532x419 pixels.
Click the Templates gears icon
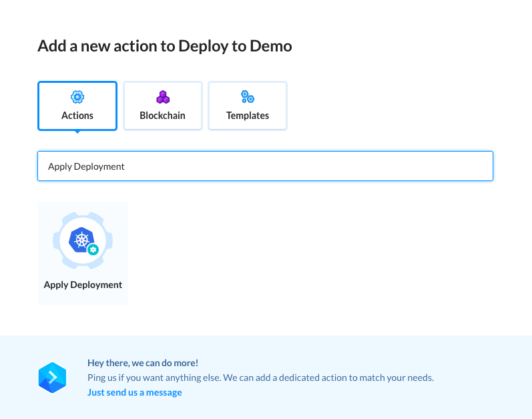[248, 97]
